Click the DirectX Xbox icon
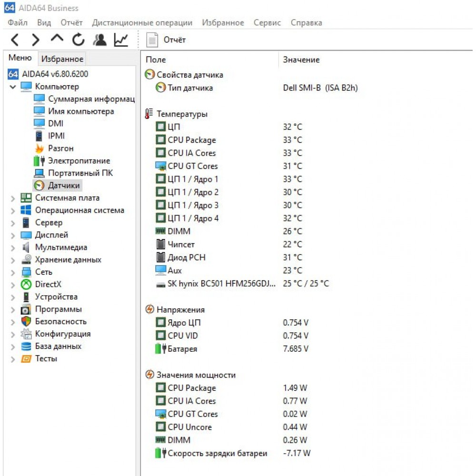476x476 pixels. click(x=26, y=285)
